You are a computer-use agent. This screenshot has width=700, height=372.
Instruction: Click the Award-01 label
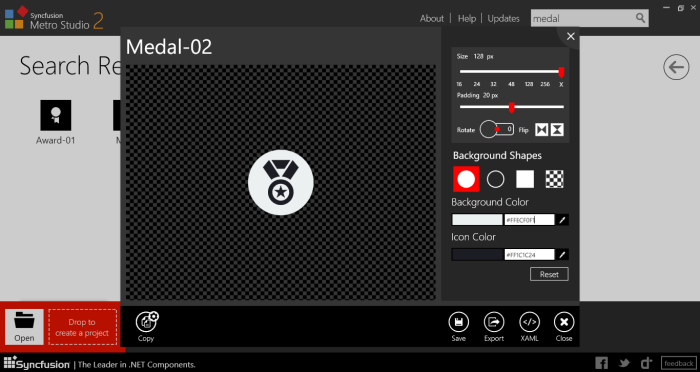tap(55, 140)
